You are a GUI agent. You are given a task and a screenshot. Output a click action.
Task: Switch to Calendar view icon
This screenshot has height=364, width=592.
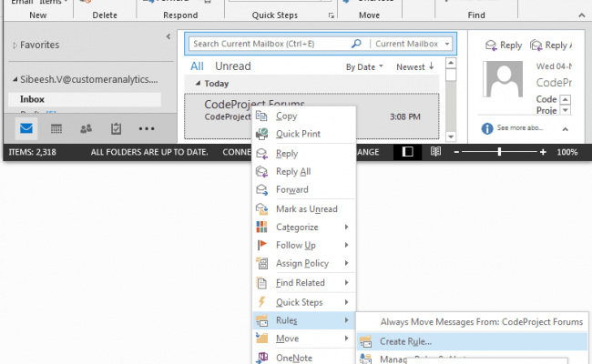pos(56,129)
